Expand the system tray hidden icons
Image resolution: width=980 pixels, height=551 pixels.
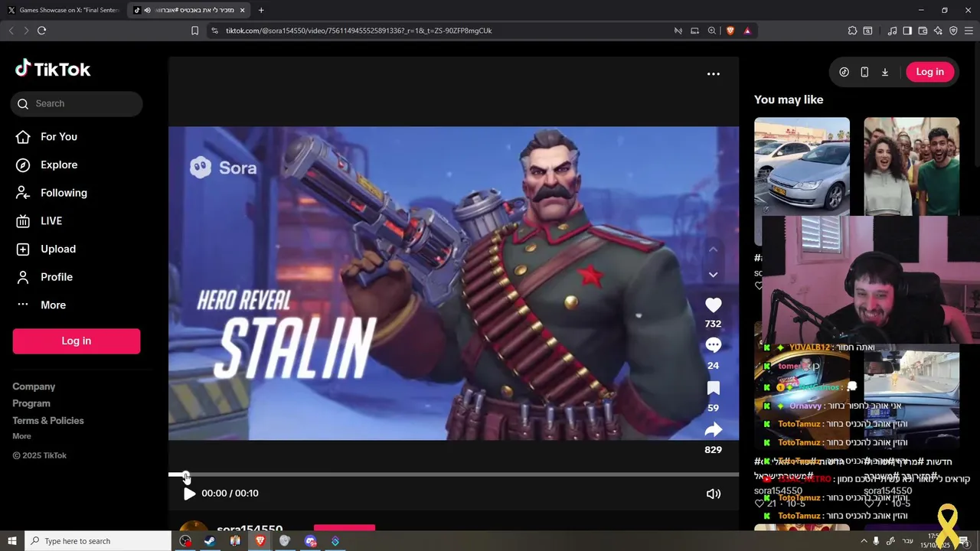(864, 541)
